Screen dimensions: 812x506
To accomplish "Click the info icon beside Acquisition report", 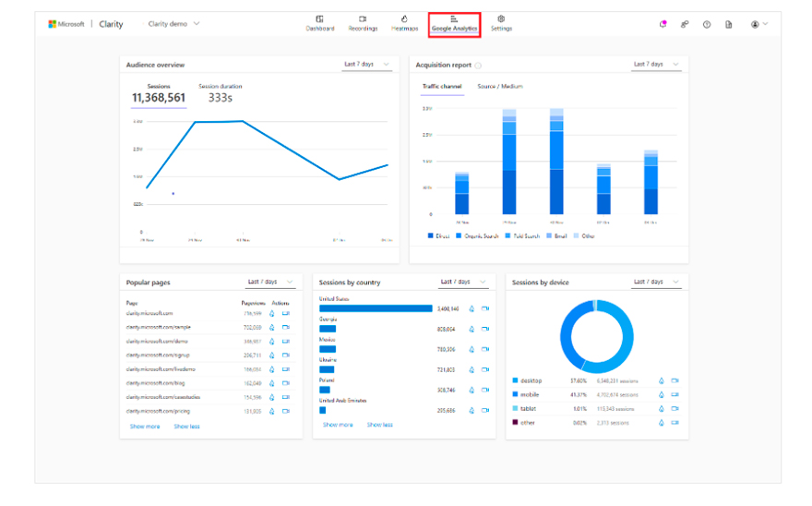I will point(478,66).
